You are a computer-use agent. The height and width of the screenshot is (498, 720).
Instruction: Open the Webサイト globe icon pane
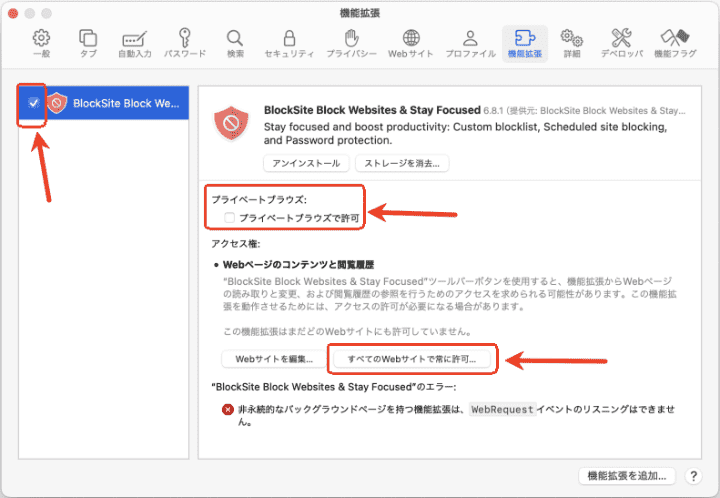point(411,44)
